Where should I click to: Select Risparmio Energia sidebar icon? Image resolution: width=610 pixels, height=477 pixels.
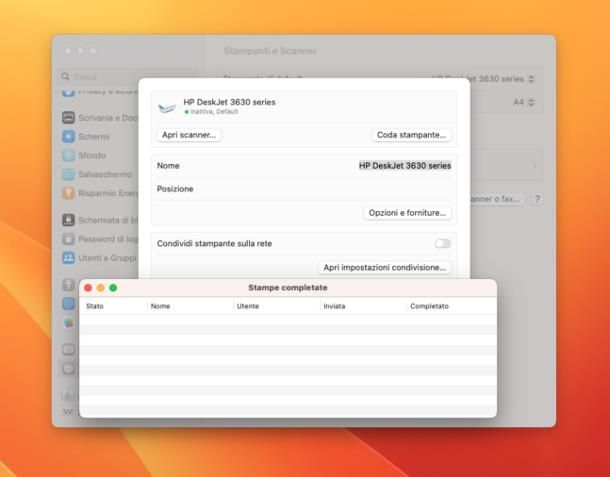68,193
